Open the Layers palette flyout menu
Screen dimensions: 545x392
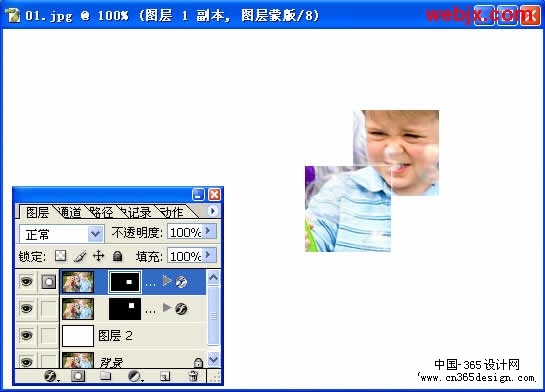click(x=212, y=211)
